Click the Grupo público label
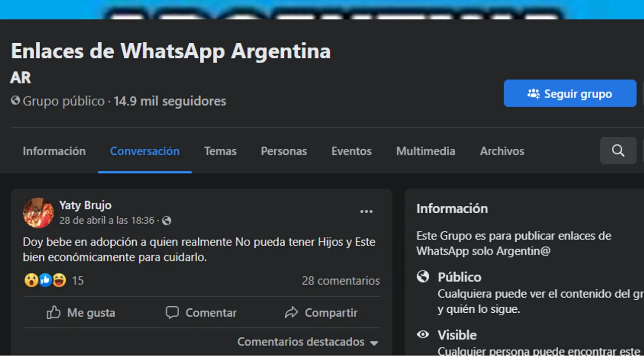 coord(63,101)
